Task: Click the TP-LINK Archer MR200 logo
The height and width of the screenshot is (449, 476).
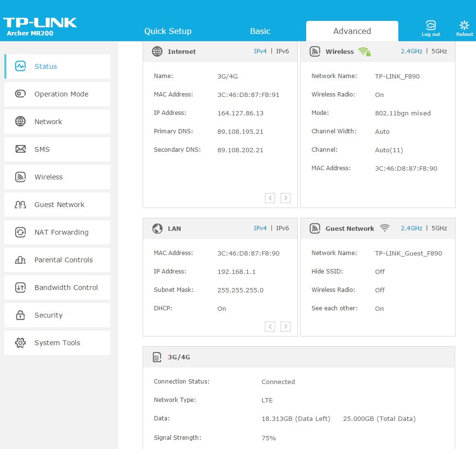Action: coord(40,26)
